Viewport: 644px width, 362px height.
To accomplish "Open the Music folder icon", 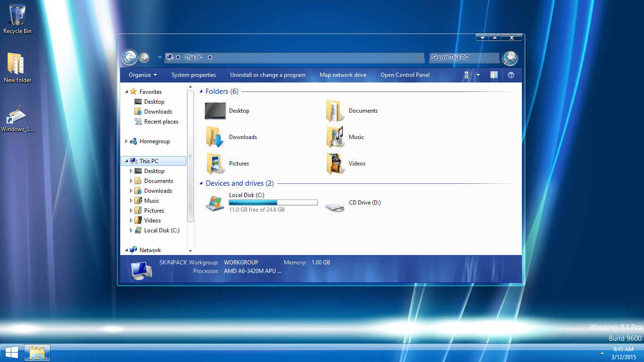I will coord(335,137).
